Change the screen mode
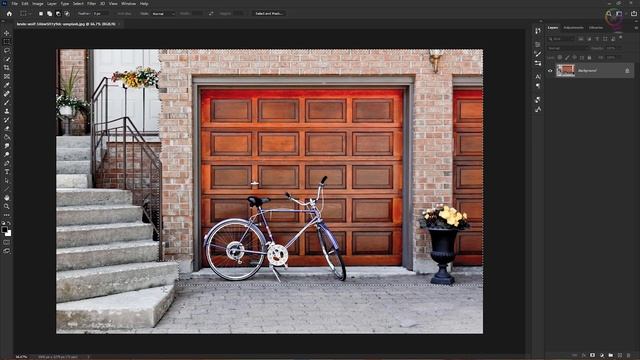Screen dimensions: 640x360 point(7,251)
